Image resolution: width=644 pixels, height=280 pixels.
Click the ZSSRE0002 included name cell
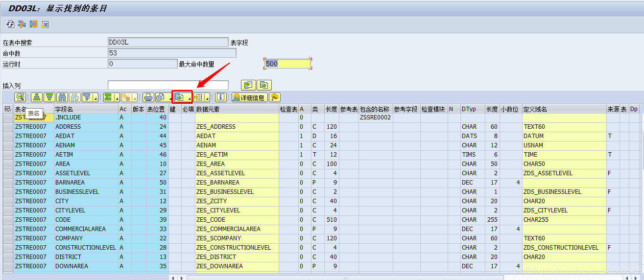(376, 117)
